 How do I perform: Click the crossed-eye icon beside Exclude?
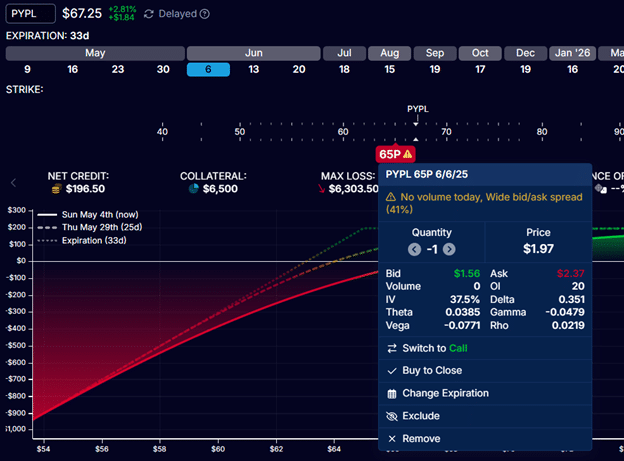(x=392, y=416)
